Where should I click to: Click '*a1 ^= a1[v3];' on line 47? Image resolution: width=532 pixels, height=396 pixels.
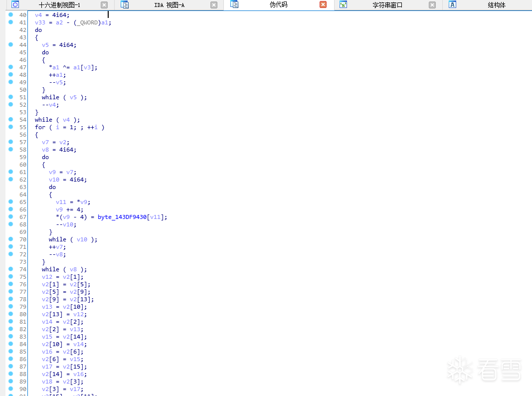tap(73, 67)
